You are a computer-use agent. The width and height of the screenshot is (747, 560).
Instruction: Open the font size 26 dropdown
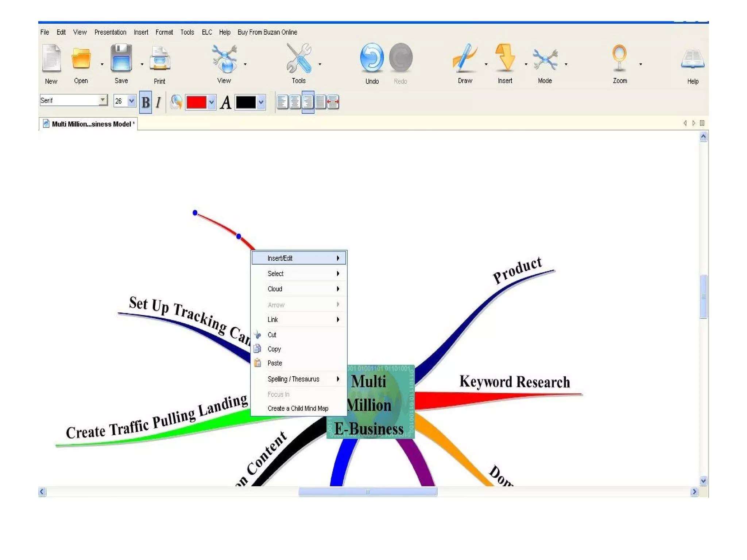tap(132, 100)
